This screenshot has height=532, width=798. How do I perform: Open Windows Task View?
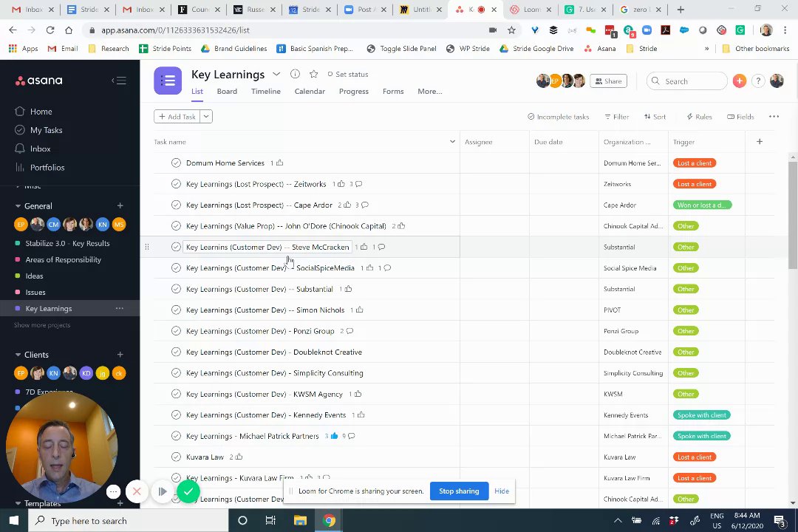click(270, 520)
